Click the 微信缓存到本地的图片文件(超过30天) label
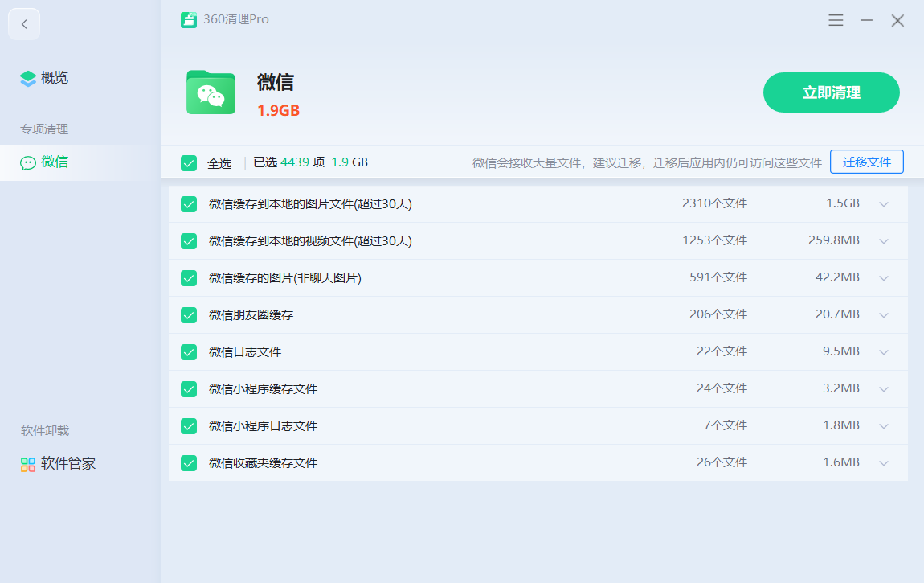Image resolution: width=924 pixels, height=583 pixels. [311, 204]
